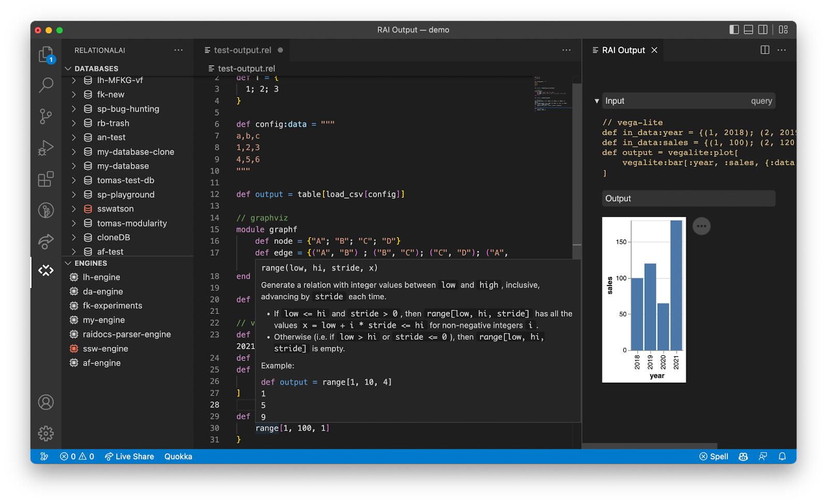Open the Extensions view icon
The height and width of the screenshot is (504, 827).
coord(46,179)
